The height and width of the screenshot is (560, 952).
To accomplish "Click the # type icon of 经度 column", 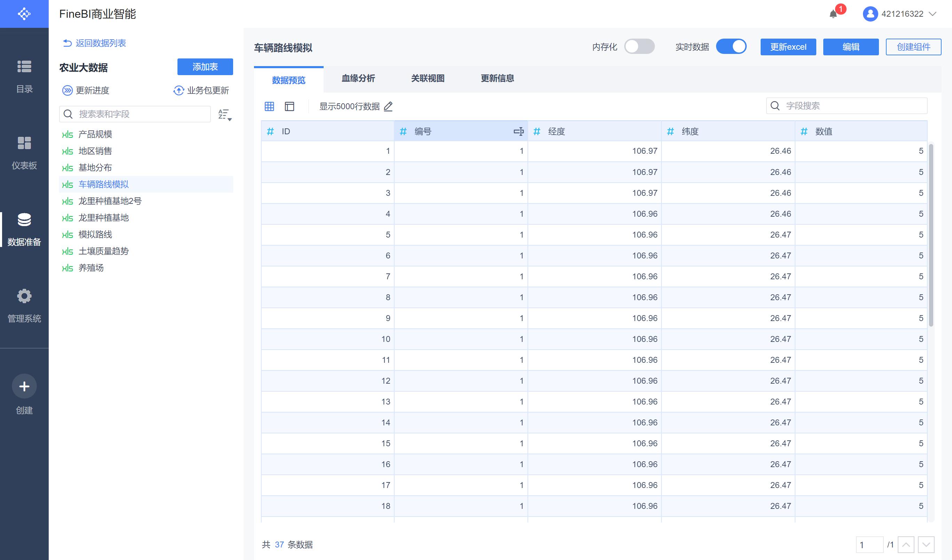I will (x=537, y=131).
